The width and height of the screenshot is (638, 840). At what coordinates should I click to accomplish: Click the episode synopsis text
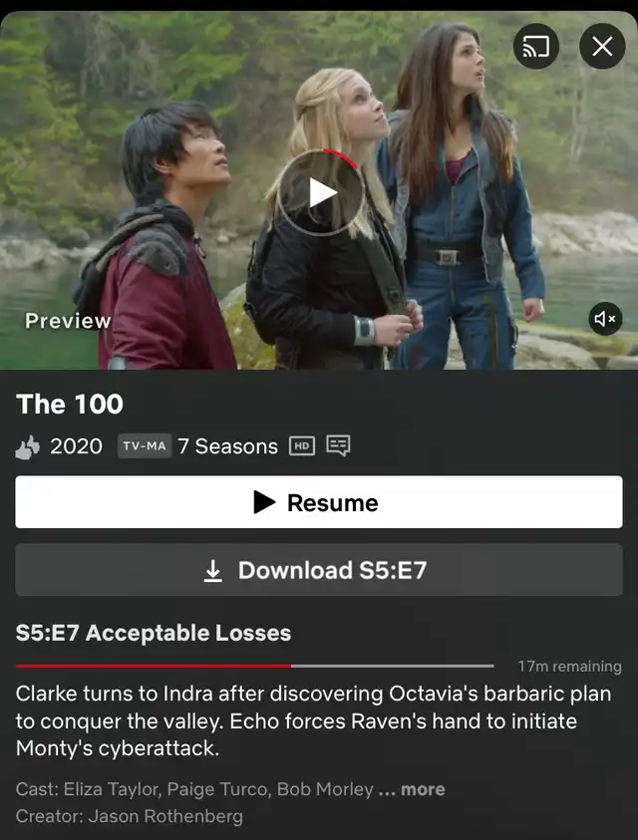[x=314, y=720]
